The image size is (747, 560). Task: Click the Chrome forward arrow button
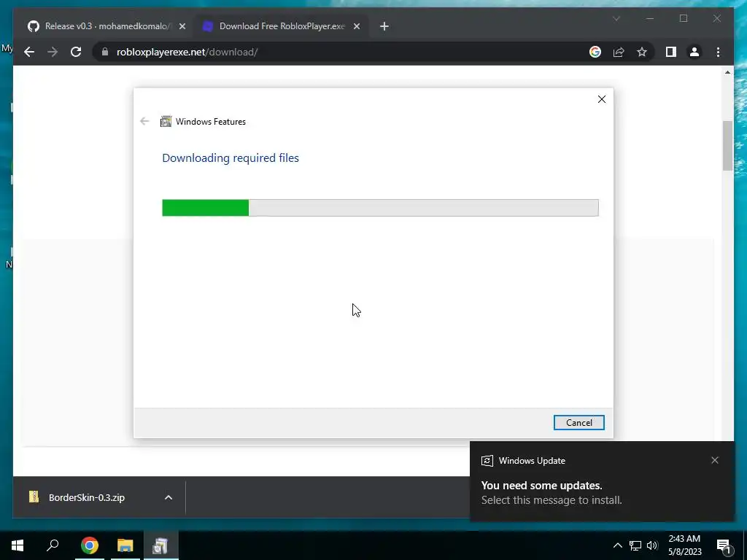(53, 52)
